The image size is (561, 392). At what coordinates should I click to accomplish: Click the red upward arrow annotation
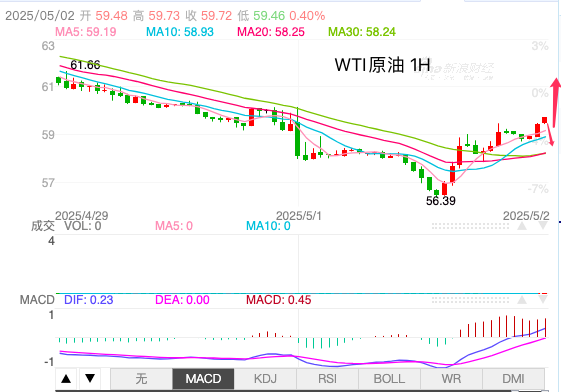[556, 102]
